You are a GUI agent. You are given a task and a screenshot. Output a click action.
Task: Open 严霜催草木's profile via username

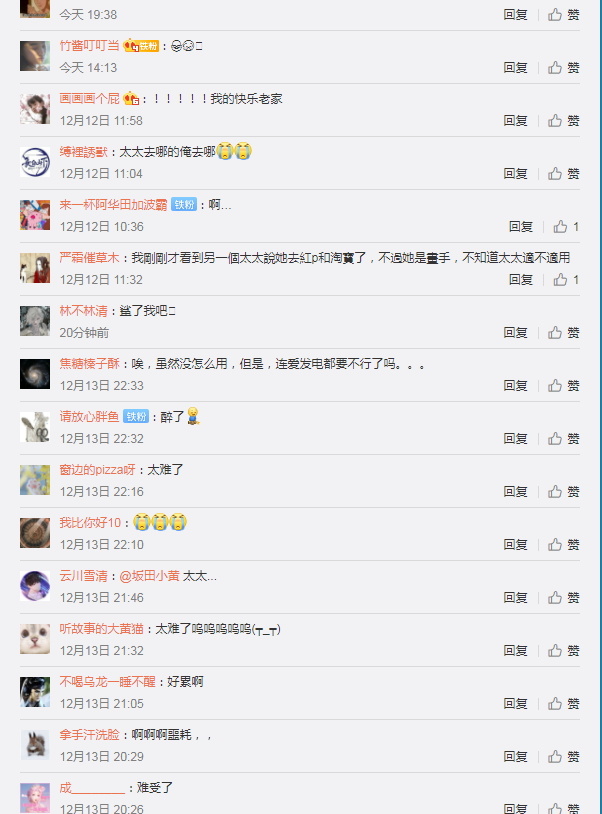(x=89, y=257)
